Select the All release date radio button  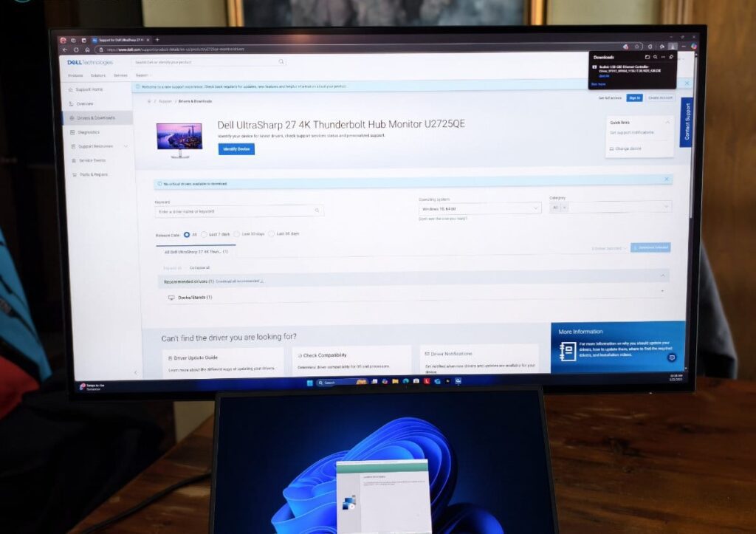187,235
